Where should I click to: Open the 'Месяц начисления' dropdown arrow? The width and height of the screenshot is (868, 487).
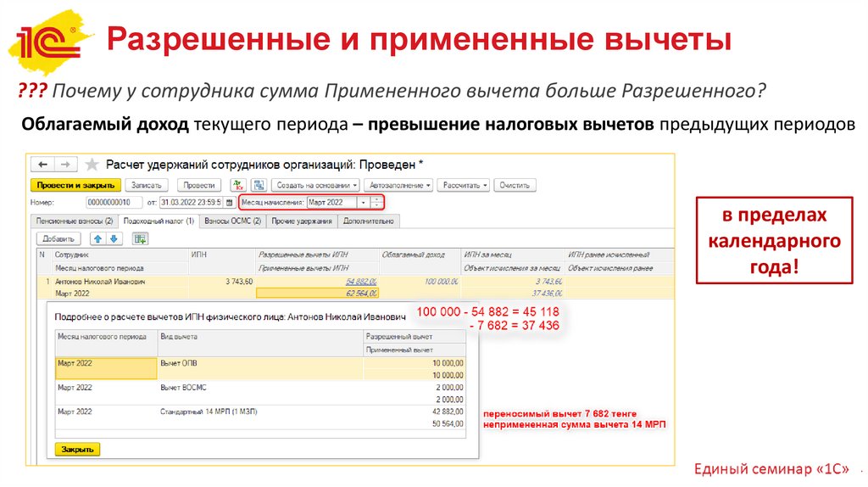point(363,203)
